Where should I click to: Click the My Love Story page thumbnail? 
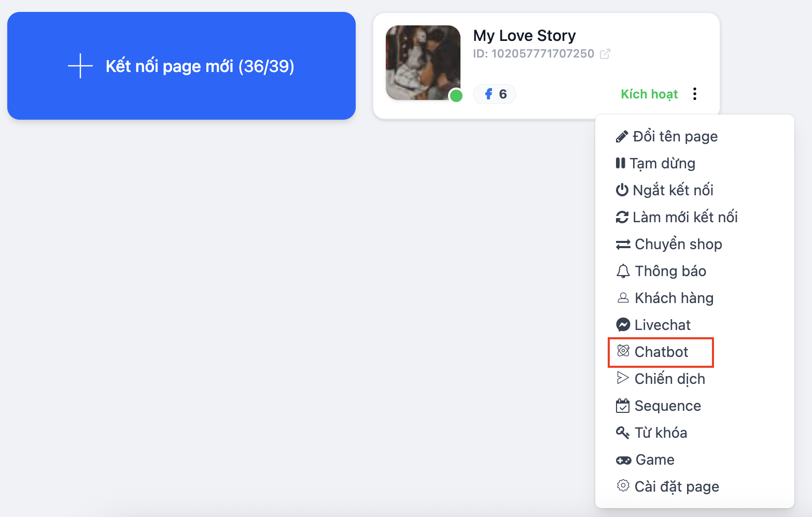coord(423,63)
